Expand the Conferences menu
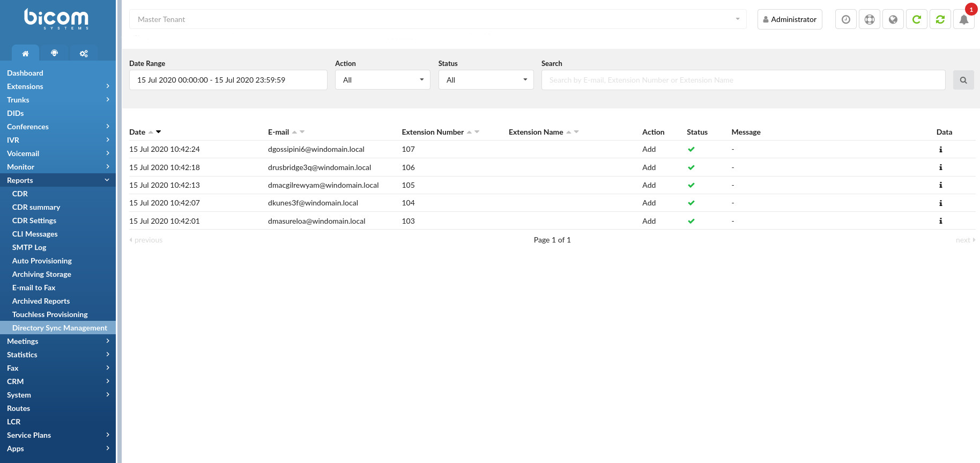Viewport: 980px width, 463px height. (x=58, y=127)
